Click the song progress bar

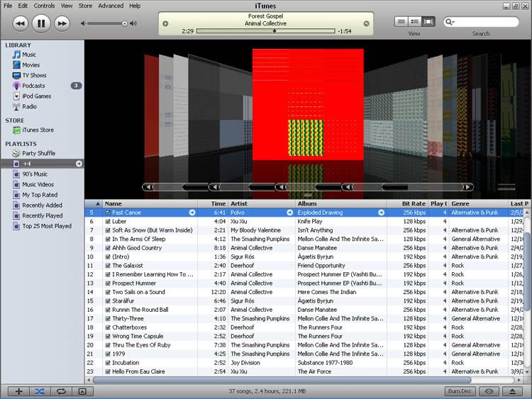[x=266, y=31]
